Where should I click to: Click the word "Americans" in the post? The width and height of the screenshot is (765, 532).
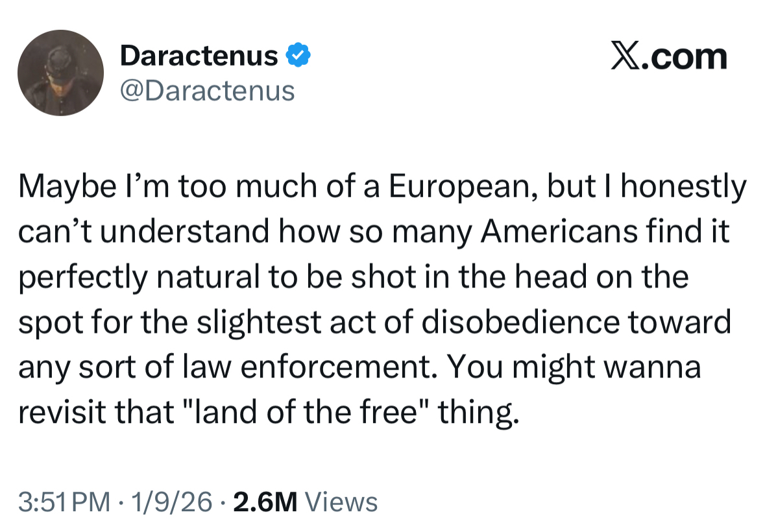(x=559, y=232)
